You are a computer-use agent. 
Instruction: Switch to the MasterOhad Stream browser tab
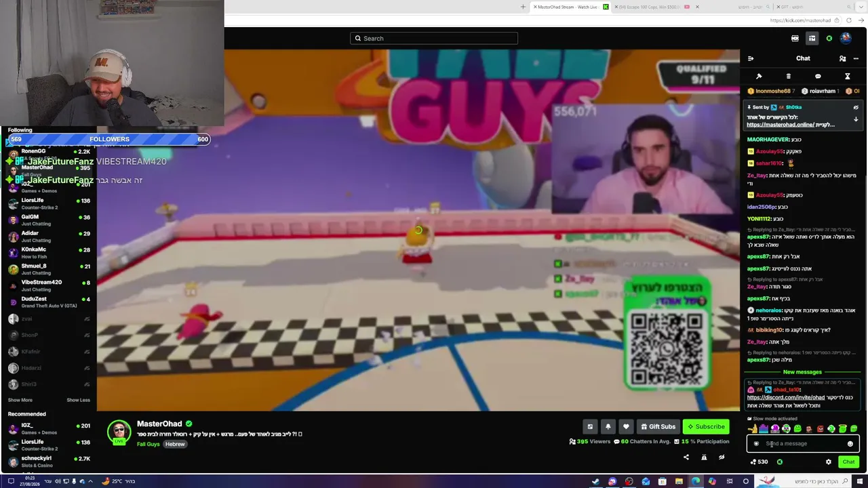coord(570,7)
